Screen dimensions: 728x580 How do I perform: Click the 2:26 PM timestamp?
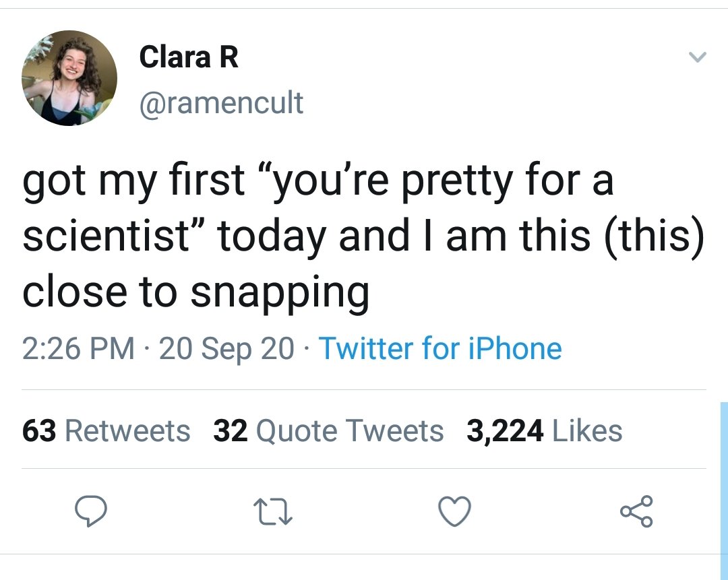[x=78, y=348]
